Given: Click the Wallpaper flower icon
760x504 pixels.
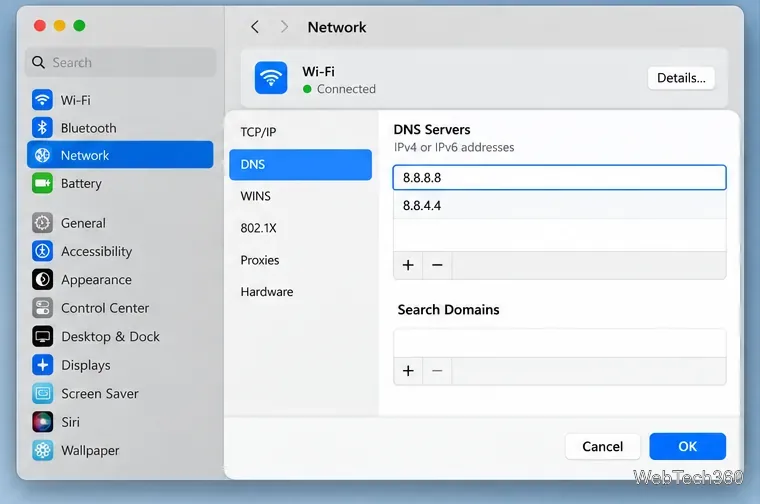Looking at the screenshot, I should tap(42, 450).
